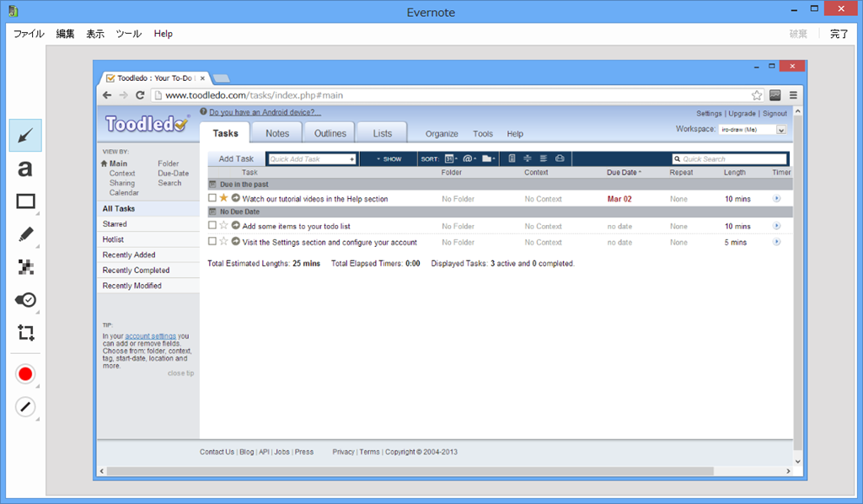Close the Toodledo browser tab
Screen dimensions: 863x504
pos(202,78)
